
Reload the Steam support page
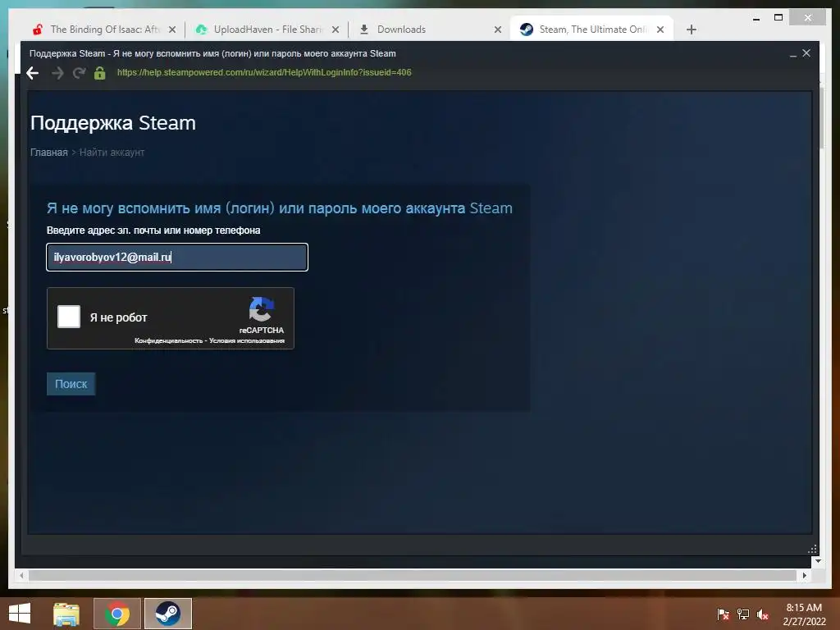(80, 73)
